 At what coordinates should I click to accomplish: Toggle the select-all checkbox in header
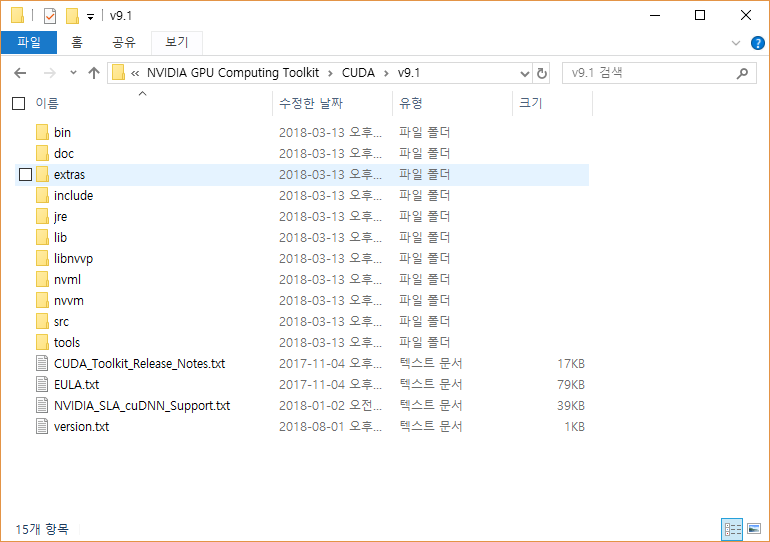[18, 103]
